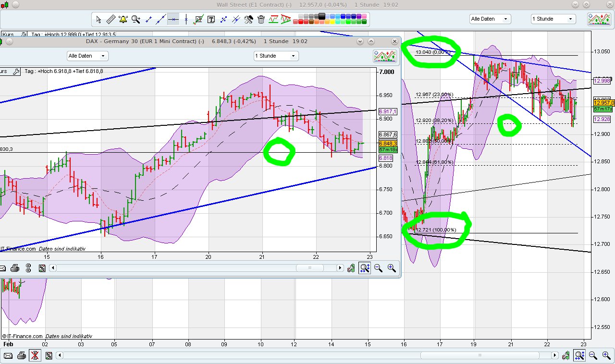
Task: Toggle chart detach with the red scissors icon
Action: 35,355
